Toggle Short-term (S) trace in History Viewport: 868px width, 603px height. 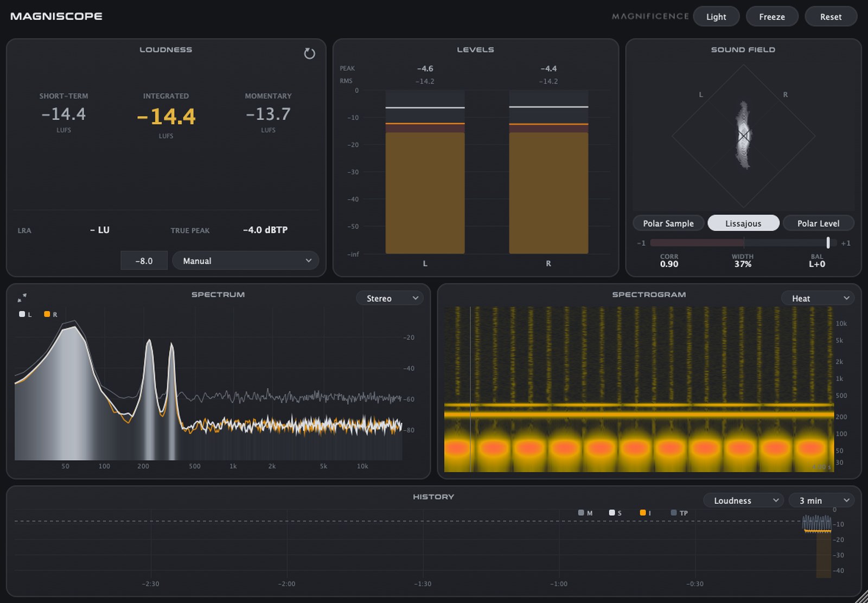[x=615, y=513]
